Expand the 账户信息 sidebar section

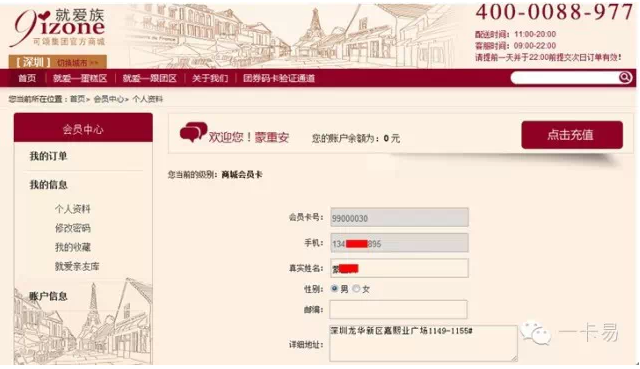click(x=48, y=296)
